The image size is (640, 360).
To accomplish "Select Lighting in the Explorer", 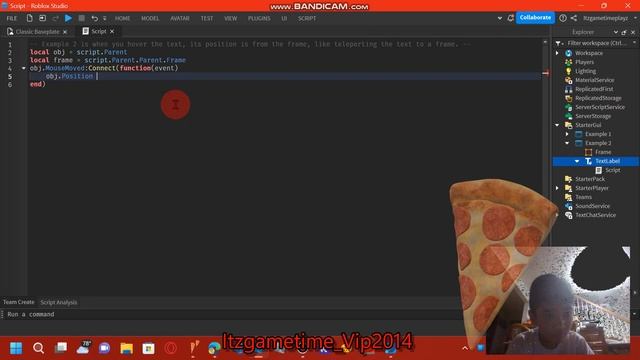I will pyautogui.click(x=585, y=71).
